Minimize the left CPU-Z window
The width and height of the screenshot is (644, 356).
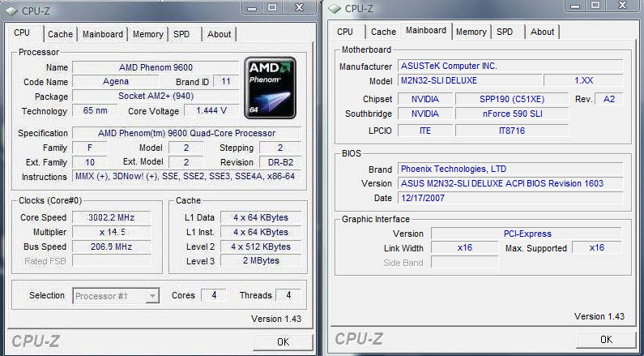point(252,8)
